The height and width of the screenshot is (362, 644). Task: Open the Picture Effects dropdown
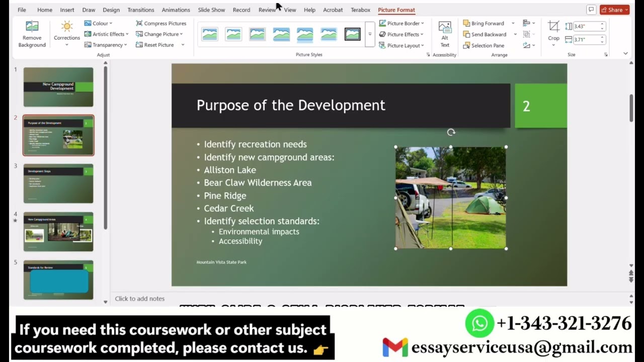pyautogui.click(x=401, y=34)
